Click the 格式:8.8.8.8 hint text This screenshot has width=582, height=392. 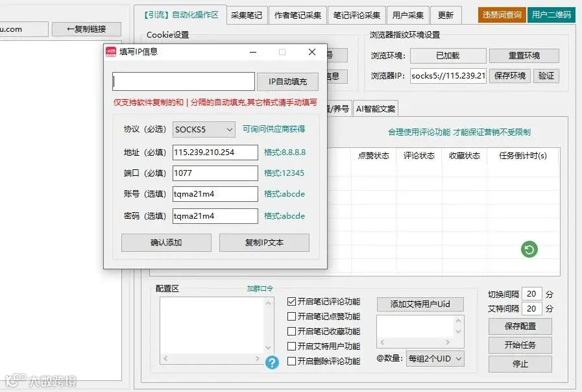point(285,153)
